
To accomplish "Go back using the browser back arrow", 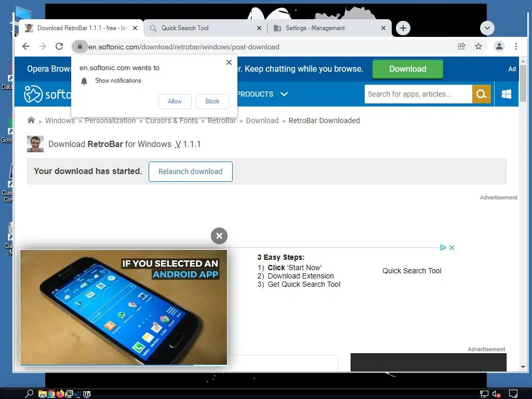I will click(26, 46).
